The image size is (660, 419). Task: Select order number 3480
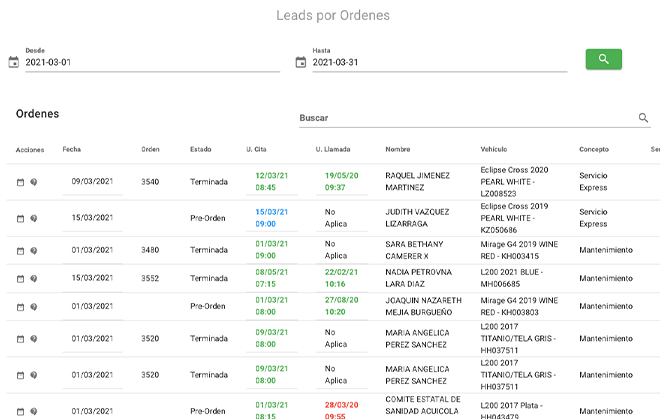coord(150,250)
